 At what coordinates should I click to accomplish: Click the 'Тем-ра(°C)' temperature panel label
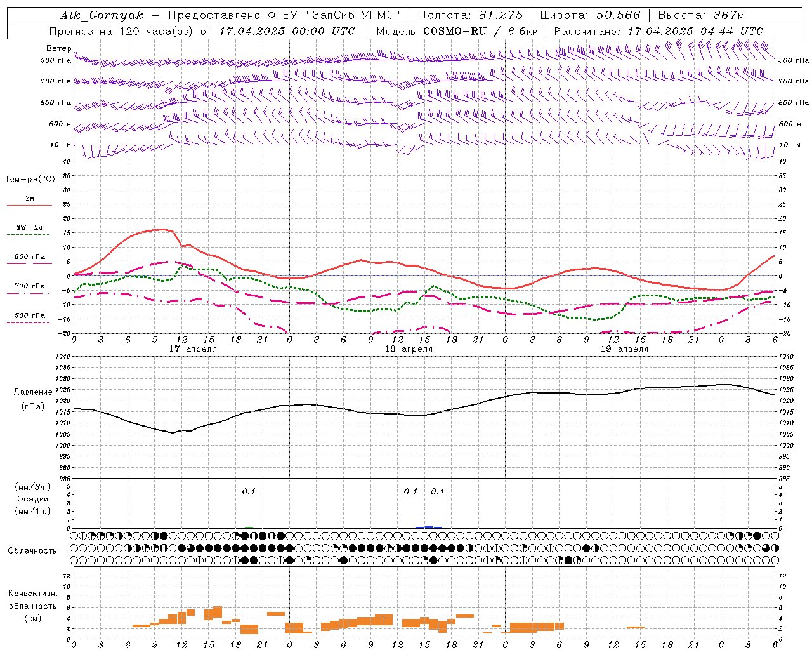30,180
